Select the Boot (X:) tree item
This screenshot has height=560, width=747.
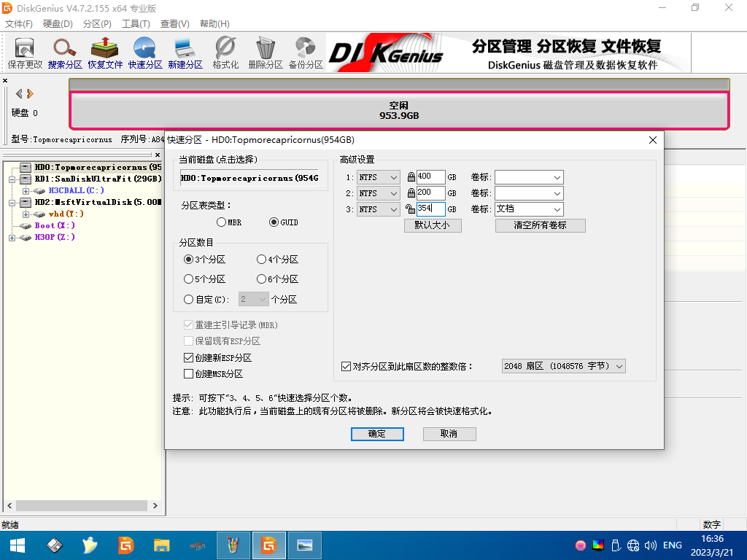(55, 225)
